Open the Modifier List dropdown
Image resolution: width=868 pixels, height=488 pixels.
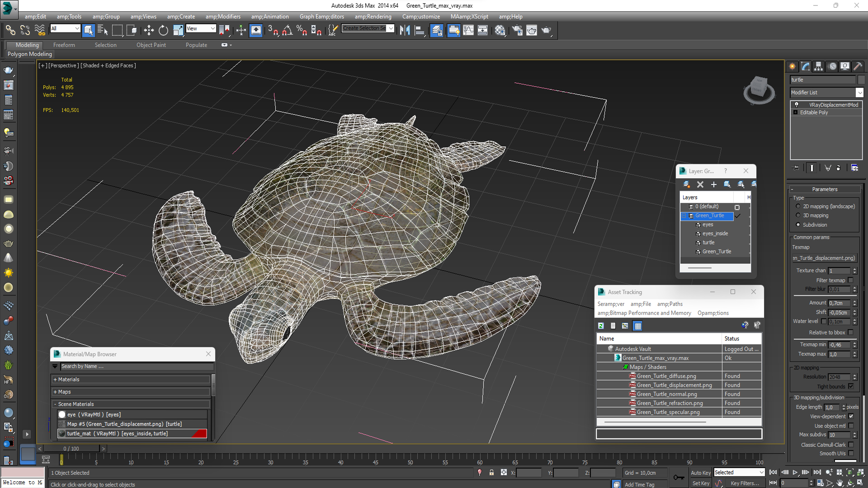pyautogui.click(x=859, y=93)
